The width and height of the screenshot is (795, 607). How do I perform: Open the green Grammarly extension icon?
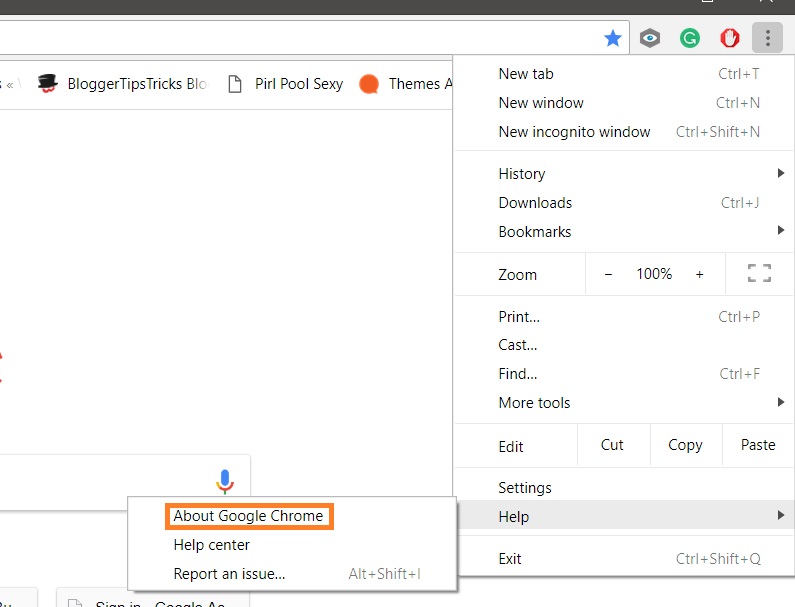pos(690,38)
